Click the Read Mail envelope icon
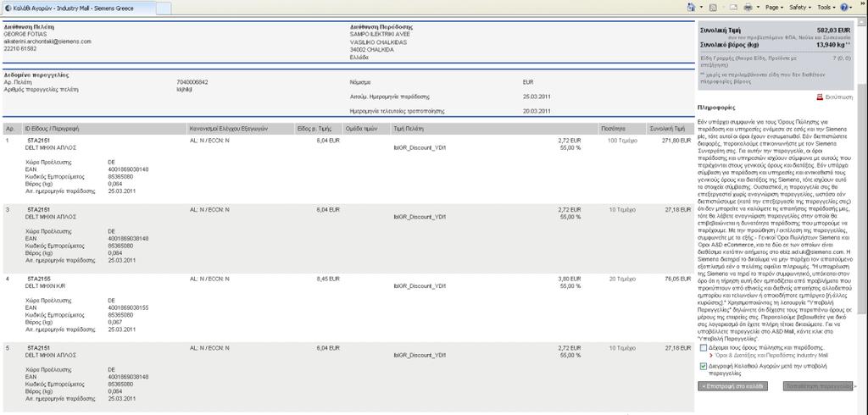This screenshot has height=415, width=868. [733, 8]
